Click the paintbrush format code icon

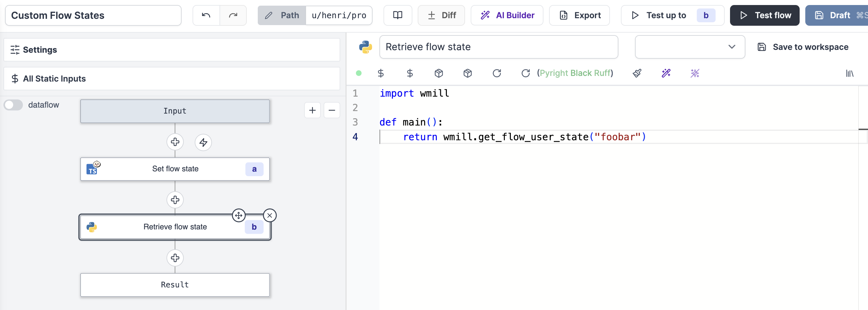(637, 73)
